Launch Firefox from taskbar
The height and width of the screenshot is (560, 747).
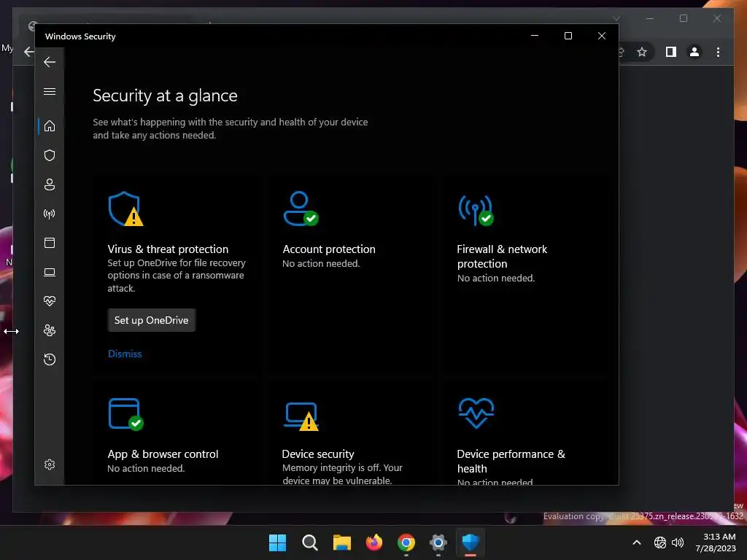pos(374,542)
